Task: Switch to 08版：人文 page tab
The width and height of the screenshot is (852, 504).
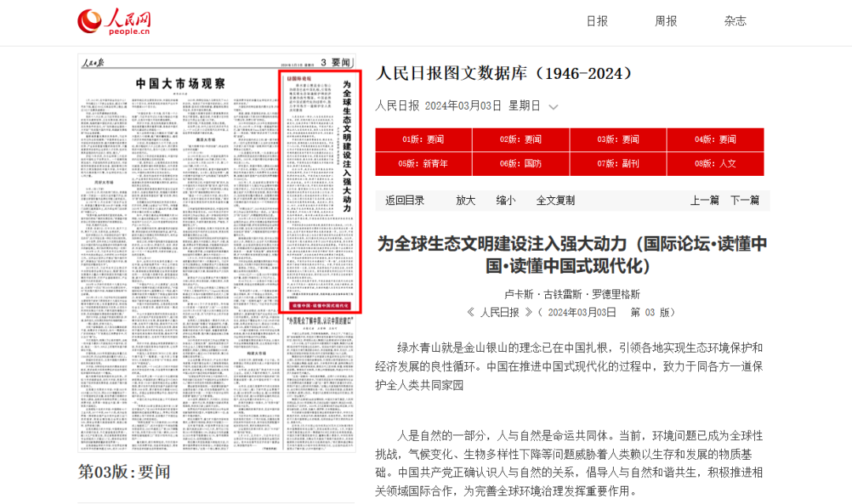Action: tap(715, 163)
